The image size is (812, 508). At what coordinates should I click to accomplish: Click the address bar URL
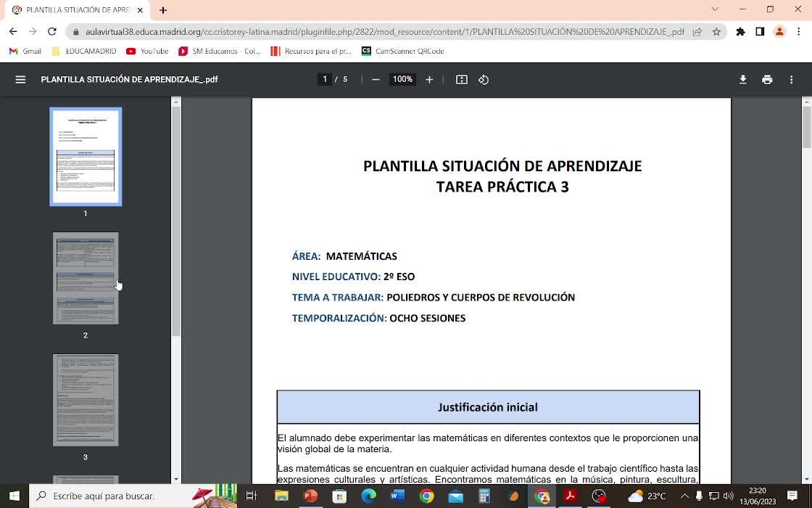[385, 32]
